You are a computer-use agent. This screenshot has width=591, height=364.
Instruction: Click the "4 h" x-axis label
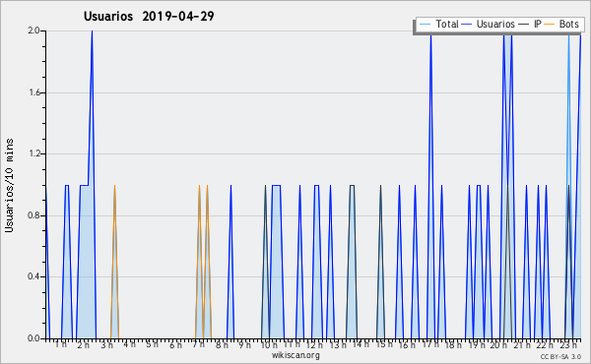129,344
